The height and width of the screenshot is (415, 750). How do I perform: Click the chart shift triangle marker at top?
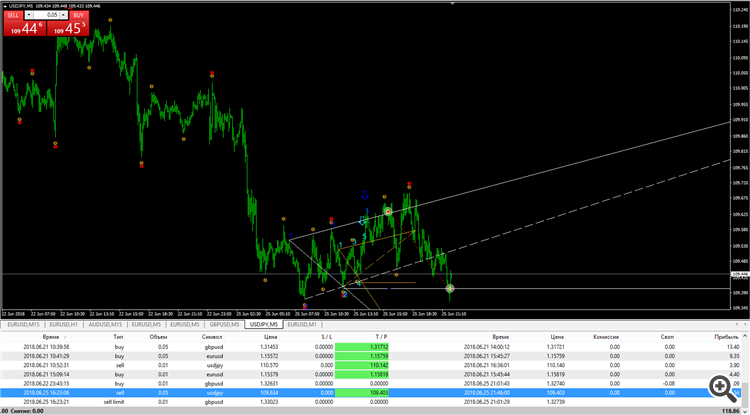click(x=452, y=3)
